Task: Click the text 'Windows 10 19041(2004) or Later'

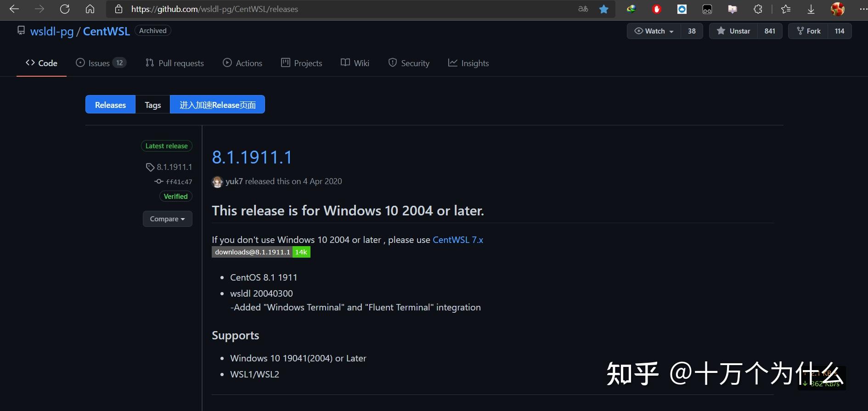Action: point(298,358)
